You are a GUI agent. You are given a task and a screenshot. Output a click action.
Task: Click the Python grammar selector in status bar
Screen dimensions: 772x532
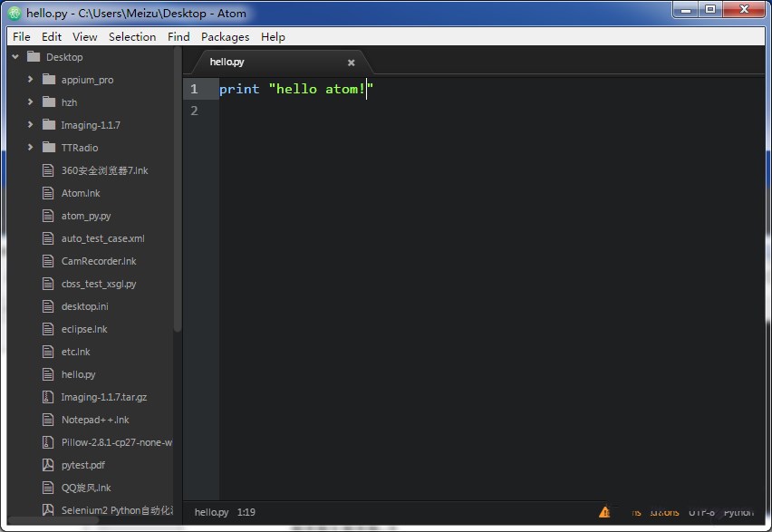pyautogui.click(x=738, y=512)
